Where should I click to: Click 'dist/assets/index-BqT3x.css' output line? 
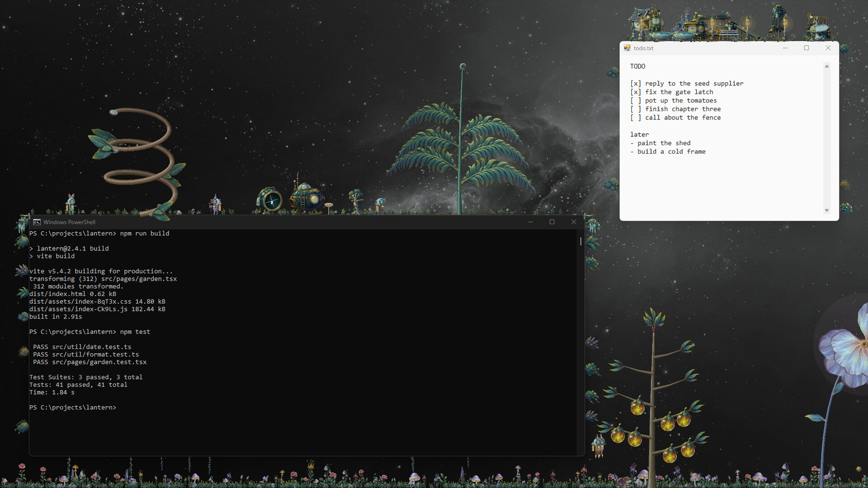point(97,302)
